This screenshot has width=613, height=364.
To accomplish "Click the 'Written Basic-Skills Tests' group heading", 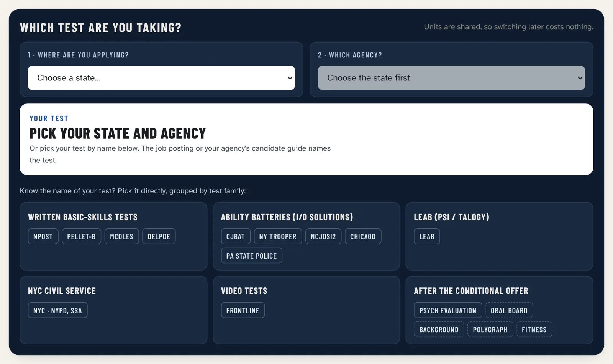I will 83,217.
